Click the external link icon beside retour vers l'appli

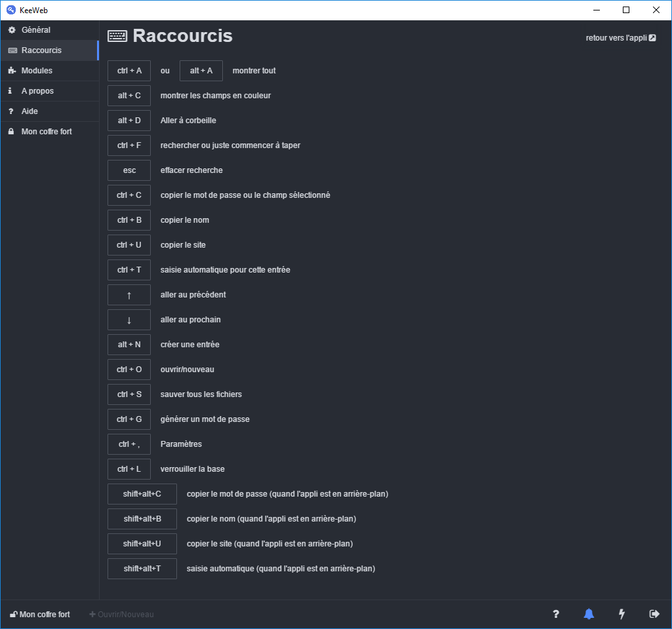click(x=653, y=38)
